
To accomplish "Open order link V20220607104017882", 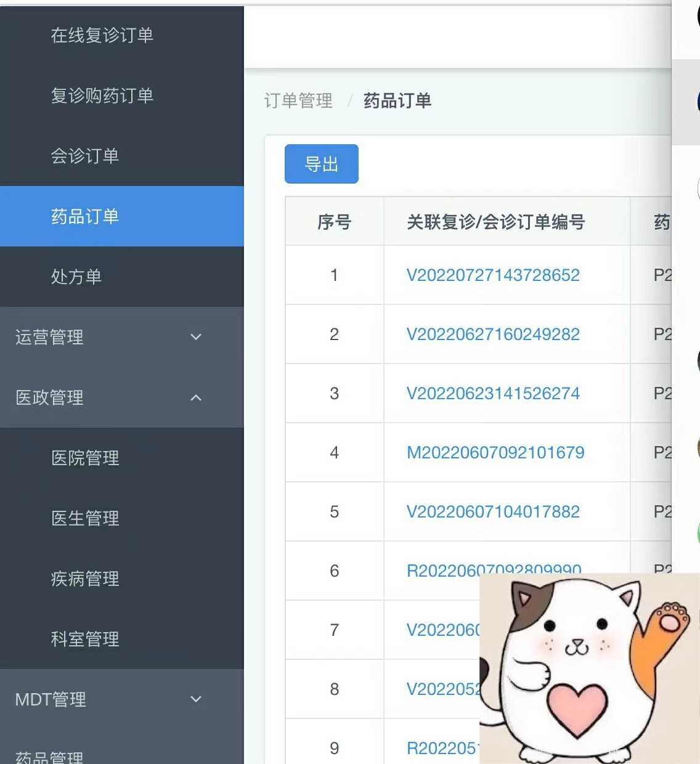I will 493,511.
